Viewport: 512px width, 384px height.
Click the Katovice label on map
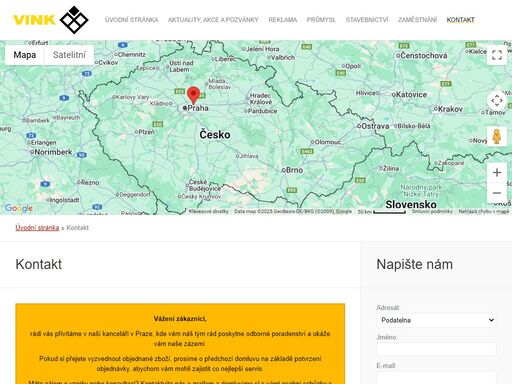tap(412, 95)
